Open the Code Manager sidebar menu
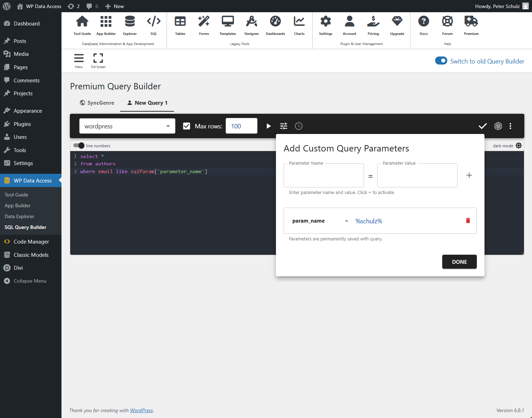532x418 pixels. click(31, 241)
